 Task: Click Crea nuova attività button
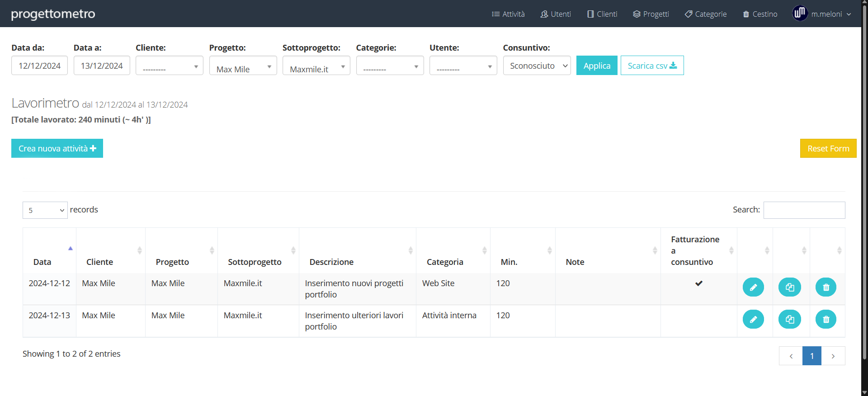[x=57, y=148]
